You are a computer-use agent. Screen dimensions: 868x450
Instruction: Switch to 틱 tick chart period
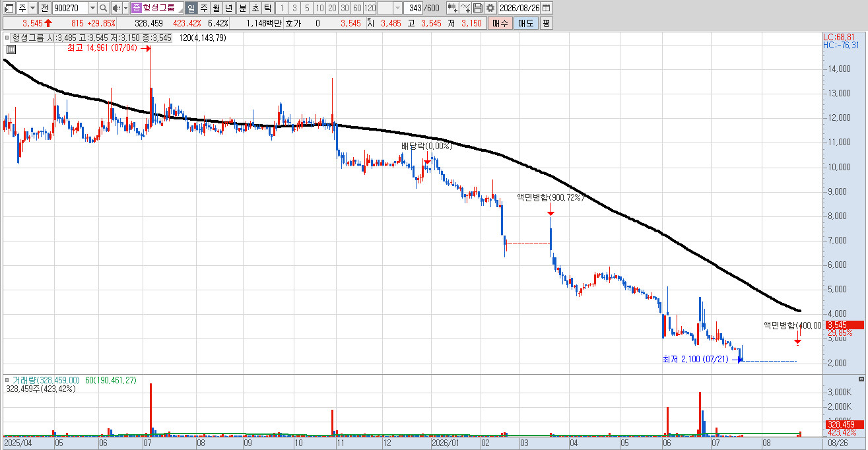[267, 8]
